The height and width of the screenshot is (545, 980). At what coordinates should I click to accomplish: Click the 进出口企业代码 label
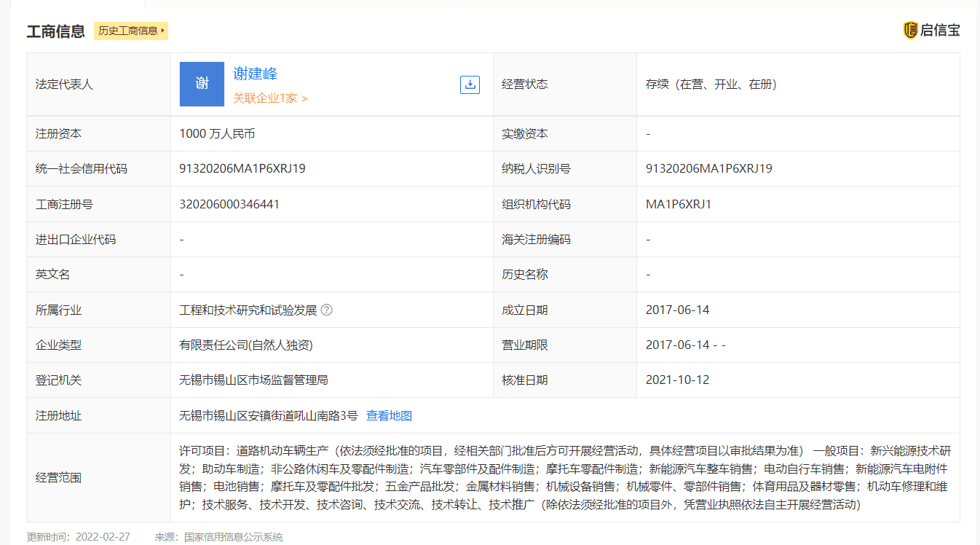click(76, 239)
